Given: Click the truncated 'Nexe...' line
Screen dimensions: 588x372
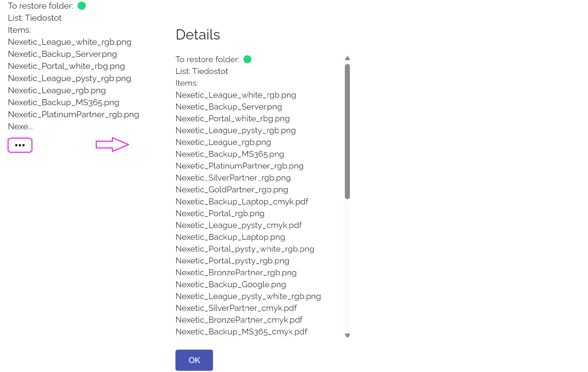Looking at the screenshot, I should (20, 127).
